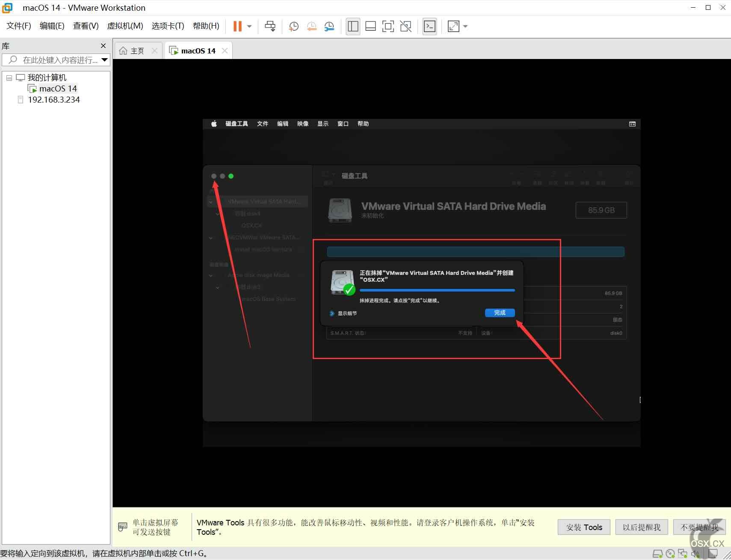
Task: Select macOS Base System in the sidebar
Action: [269, 299]
